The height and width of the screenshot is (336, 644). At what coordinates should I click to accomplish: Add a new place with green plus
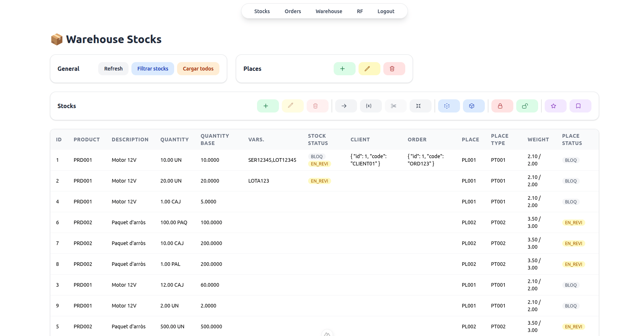(x=344, y=69)
